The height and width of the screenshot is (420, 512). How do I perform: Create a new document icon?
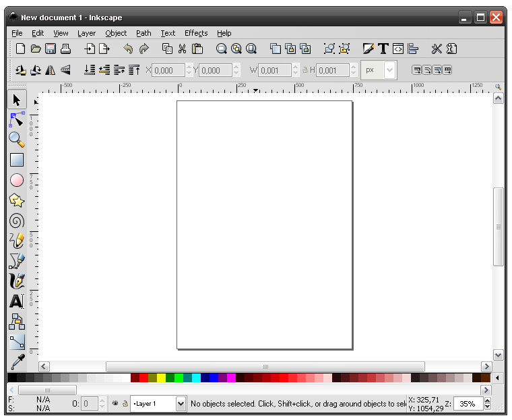(x=20, y=49)
